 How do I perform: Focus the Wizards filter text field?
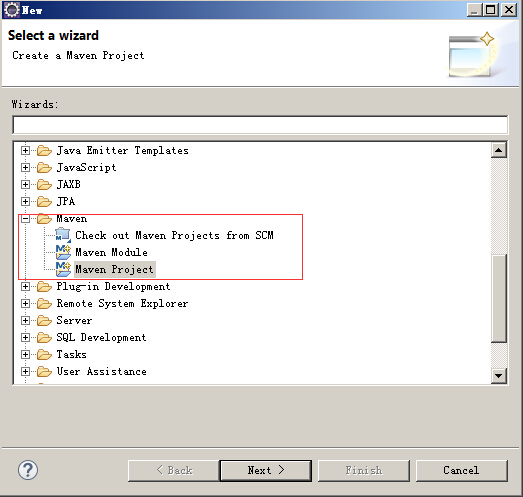[x=260, y=125]
